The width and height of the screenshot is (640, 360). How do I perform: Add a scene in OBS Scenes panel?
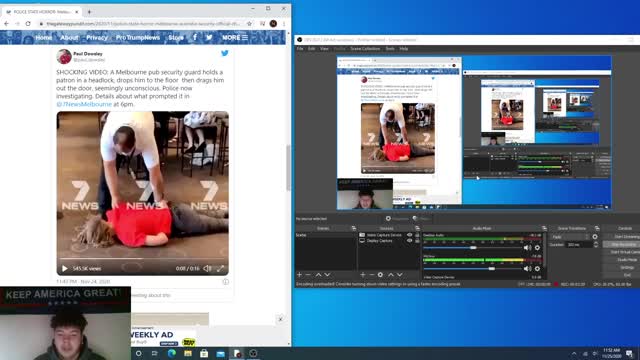299,275
